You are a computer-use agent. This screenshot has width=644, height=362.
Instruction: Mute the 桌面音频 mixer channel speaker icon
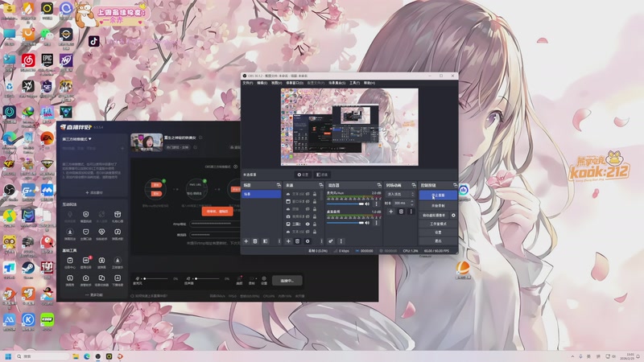coord(367,223)
